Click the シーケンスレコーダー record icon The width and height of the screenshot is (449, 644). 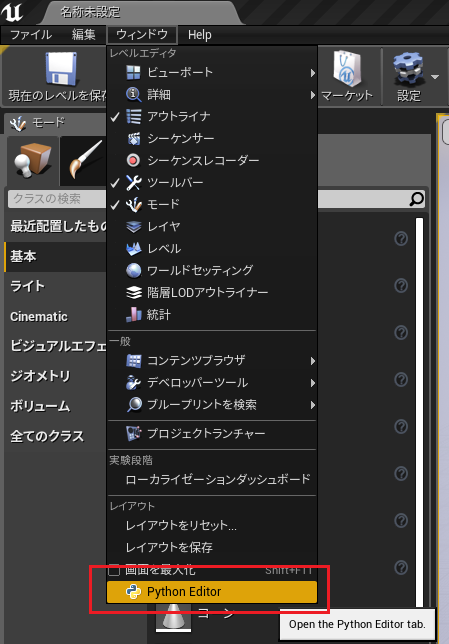(133, 160)
